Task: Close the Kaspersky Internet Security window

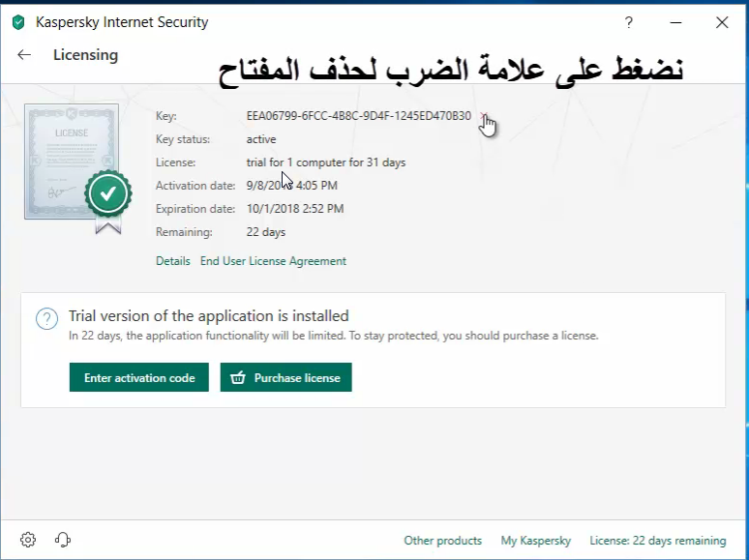Action: tap(722, 22)
